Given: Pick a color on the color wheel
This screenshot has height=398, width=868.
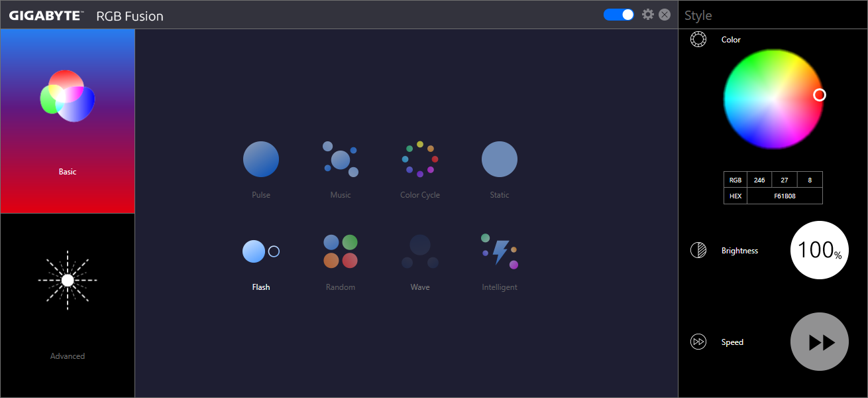Looking at the screenshot, I should [773, 98].
